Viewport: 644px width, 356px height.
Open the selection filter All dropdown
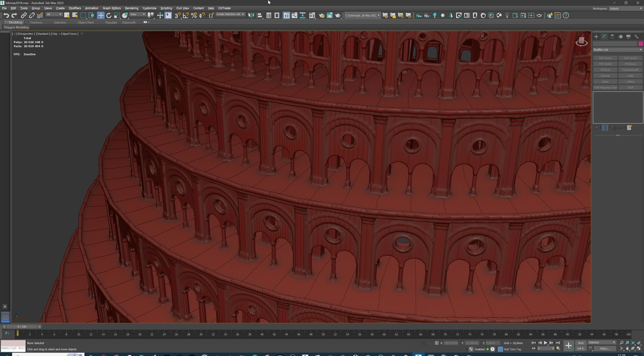pyautogui.click(x=54, y=14)
